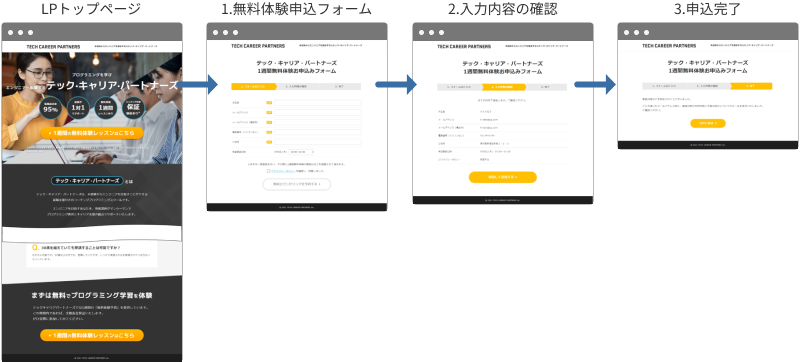The width and height of the screenshot is (800, 362).
Task: Click the yellow confirm and send button
Action: [503, 177]
